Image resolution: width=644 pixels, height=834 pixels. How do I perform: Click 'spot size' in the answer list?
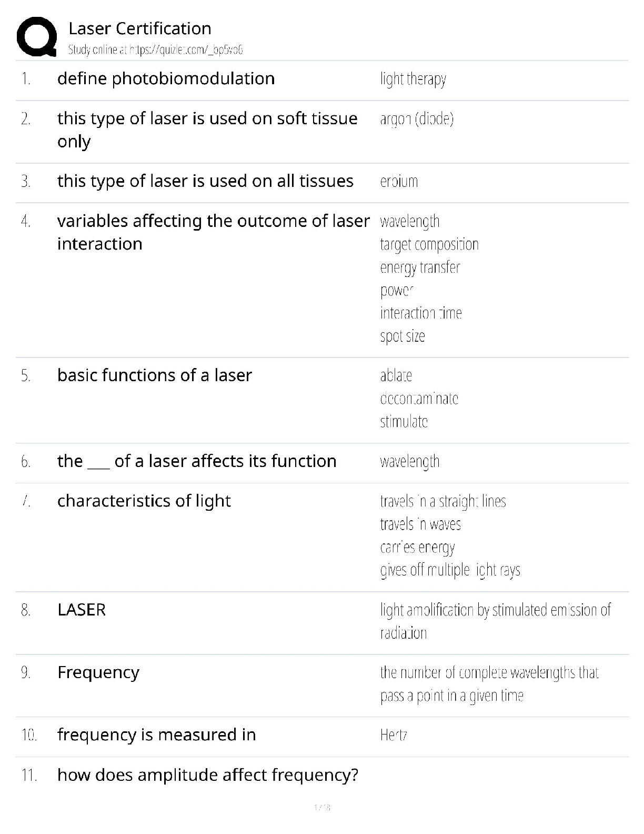coord(402,336)
